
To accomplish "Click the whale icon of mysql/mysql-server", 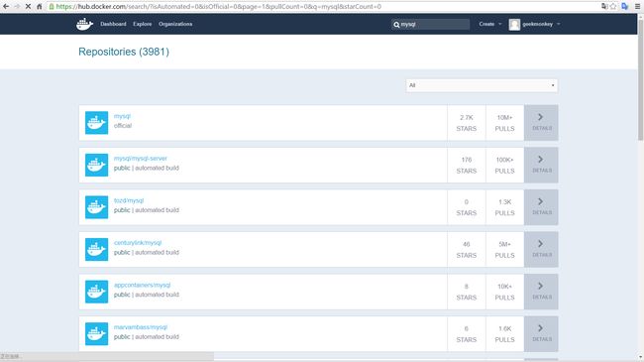I will [x=96, y=165].
